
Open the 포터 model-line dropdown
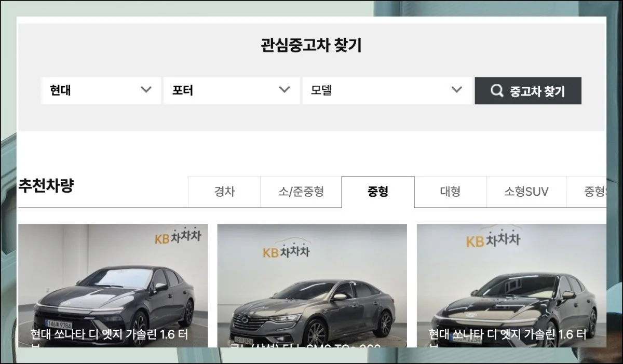coord(232,90)
